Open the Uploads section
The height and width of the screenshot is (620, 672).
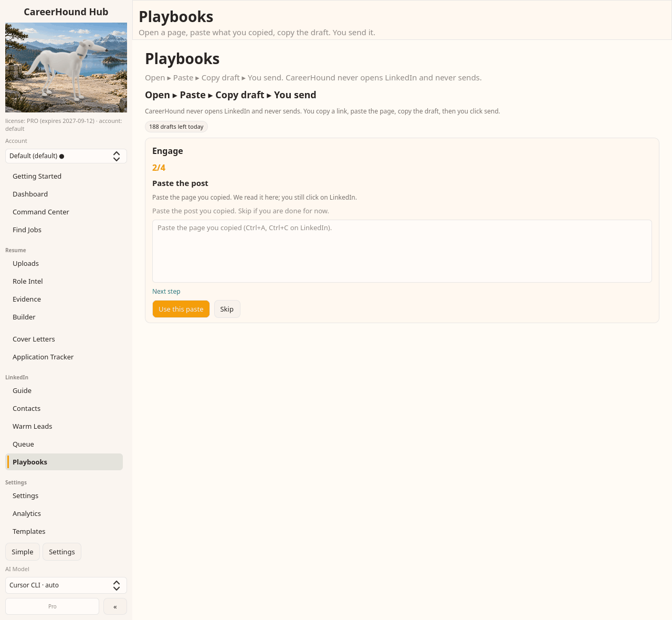point(64,263)
